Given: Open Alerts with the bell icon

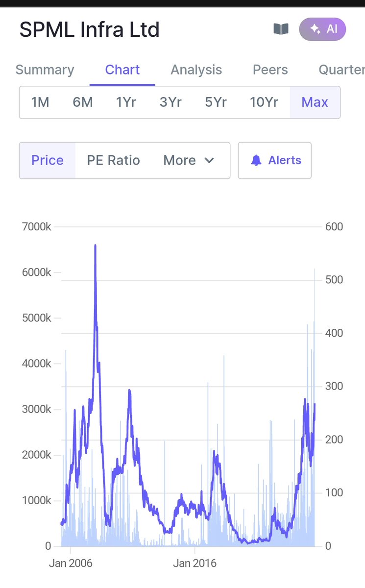Looking at the screenshot, I should pos(275,160).
